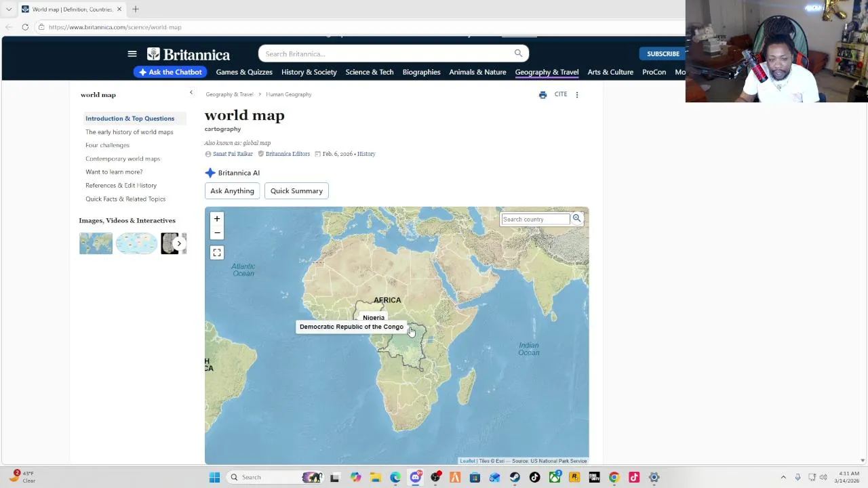Go to Want to learn more? section
868x488 pixels.
click(114, 172)
